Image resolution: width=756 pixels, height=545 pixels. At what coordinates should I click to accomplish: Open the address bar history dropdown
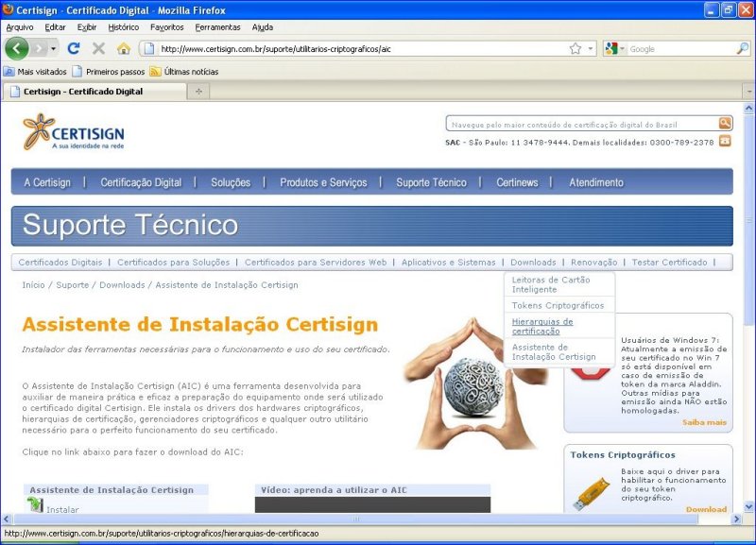590,49
